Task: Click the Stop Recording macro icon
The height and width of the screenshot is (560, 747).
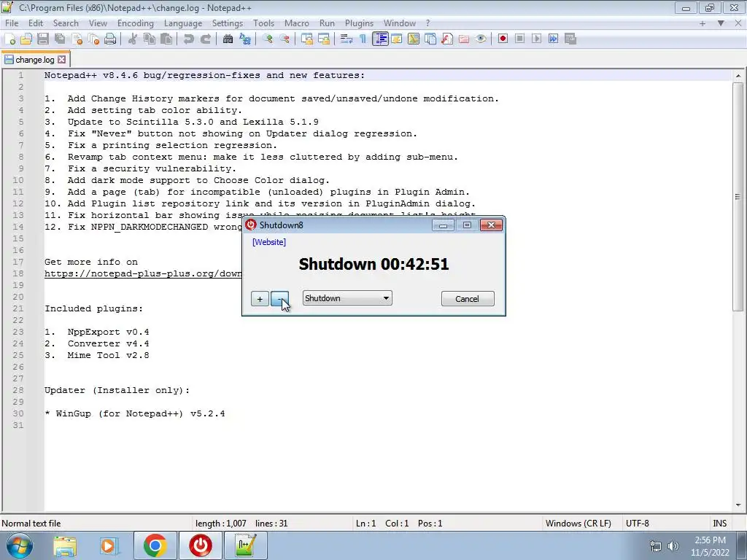Action: point(519,39)
